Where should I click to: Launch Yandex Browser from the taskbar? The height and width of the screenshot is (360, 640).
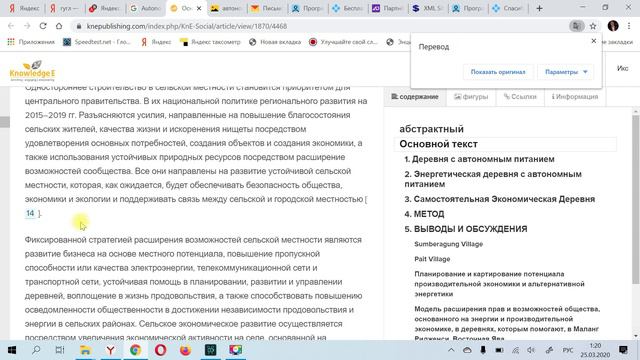[x=110, y=350]
